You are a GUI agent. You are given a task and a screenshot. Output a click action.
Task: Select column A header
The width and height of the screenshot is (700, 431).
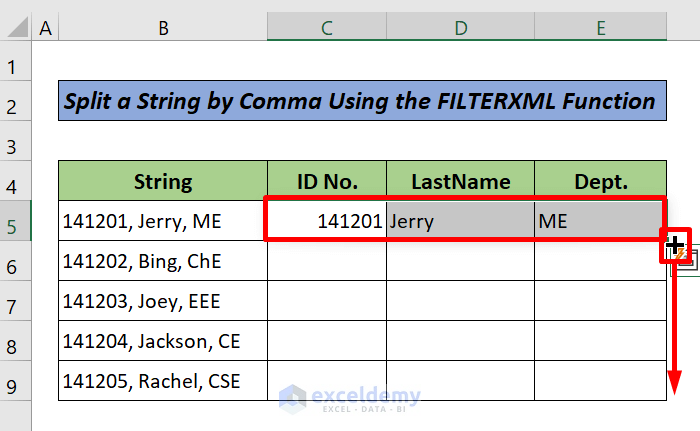tap(45, 29)
